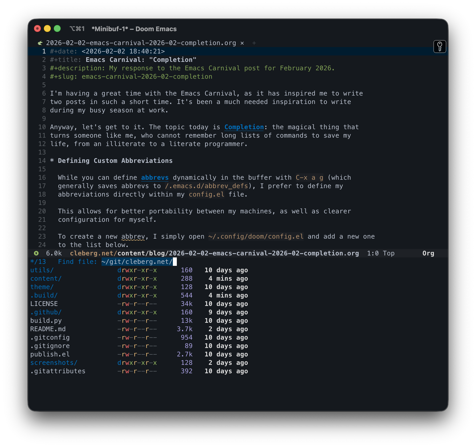Click the Find file path input

[x=137, y=262]
